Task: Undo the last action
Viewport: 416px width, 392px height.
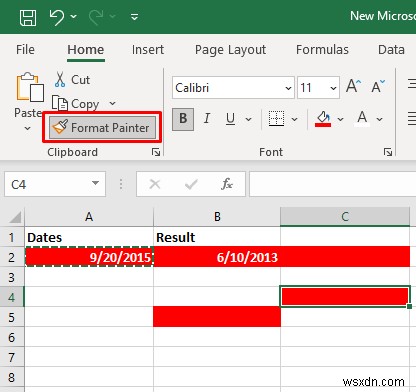Action: (x=57, y=17)
